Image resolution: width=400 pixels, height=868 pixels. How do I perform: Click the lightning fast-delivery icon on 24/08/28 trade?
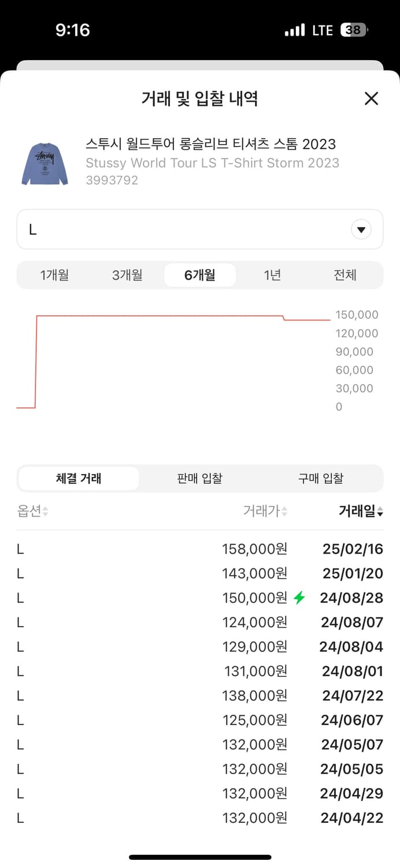point(299,598)
